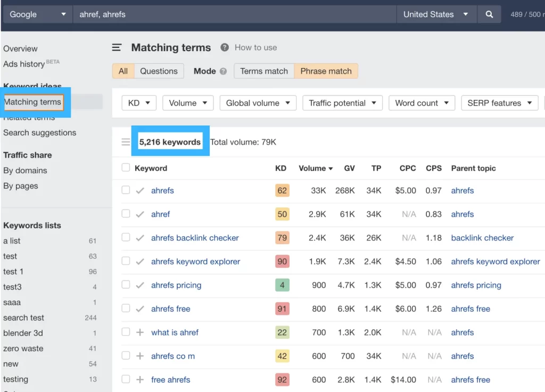
Task: Open the 'testing' keywords list
Action: [x=15, y=379]
